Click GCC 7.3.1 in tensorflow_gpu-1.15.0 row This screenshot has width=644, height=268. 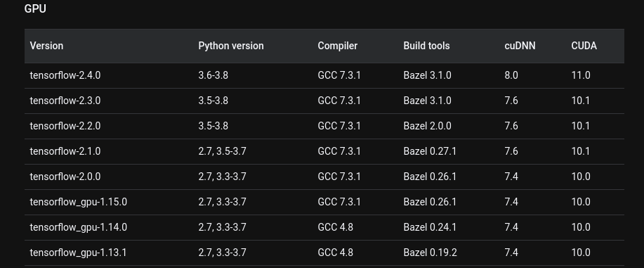[x=339, y=202]
